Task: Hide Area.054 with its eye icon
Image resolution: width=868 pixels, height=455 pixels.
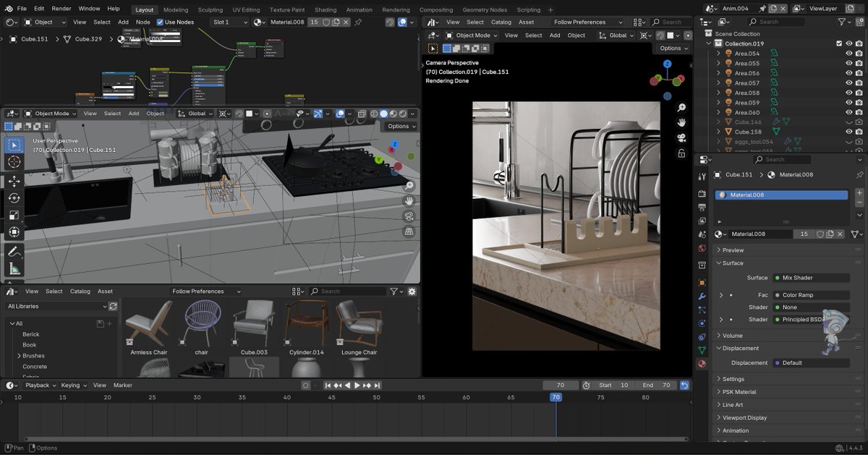Action: click(x=848, y=54)
